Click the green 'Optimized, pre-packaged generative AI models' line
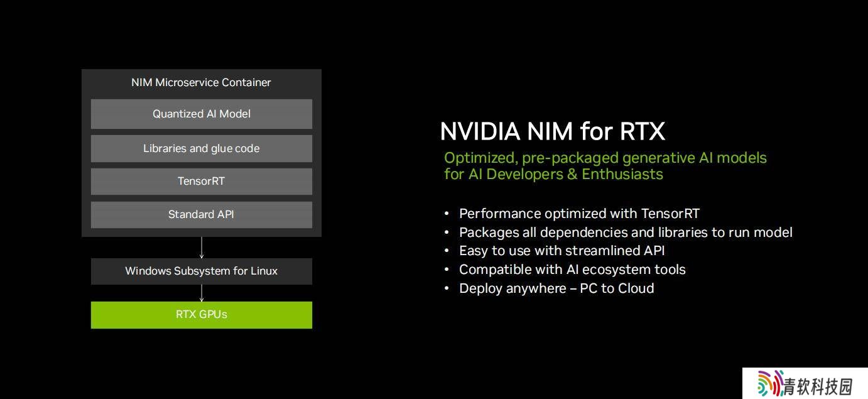The width and height of the screenshot is (868, 399). tap(605, 157)
